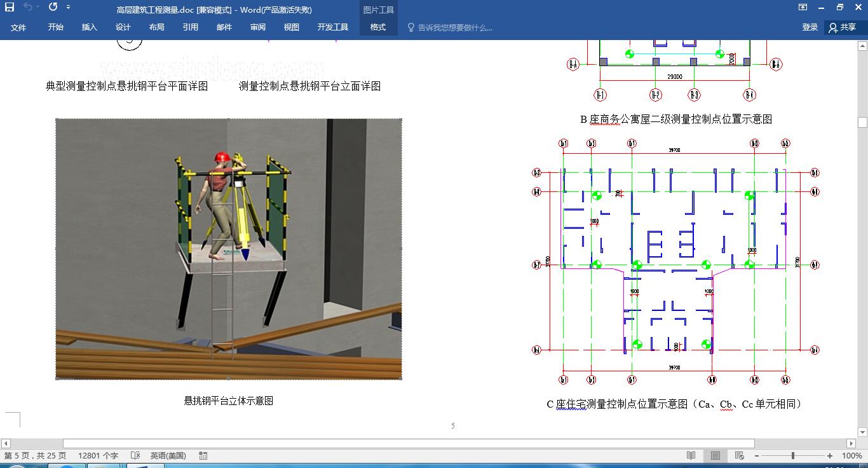Switch to the 插入 ribbon tab

(x=90, y=27)
